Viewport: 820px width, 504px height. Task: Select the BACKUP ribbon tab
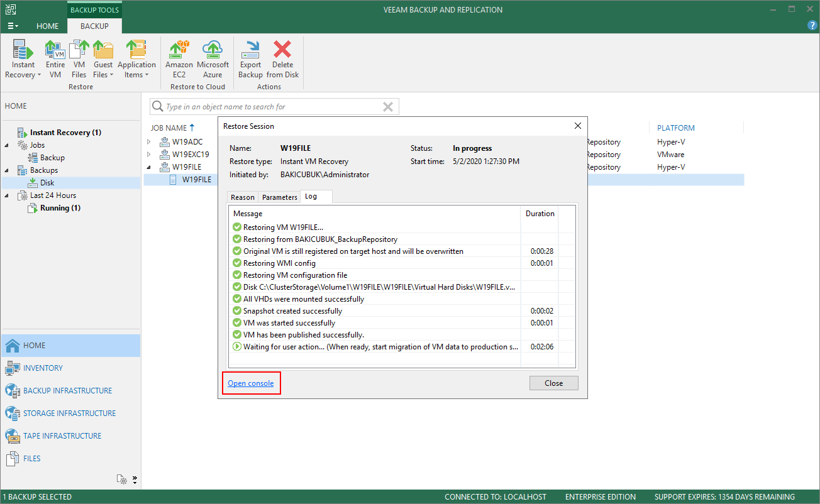point(94,26)
